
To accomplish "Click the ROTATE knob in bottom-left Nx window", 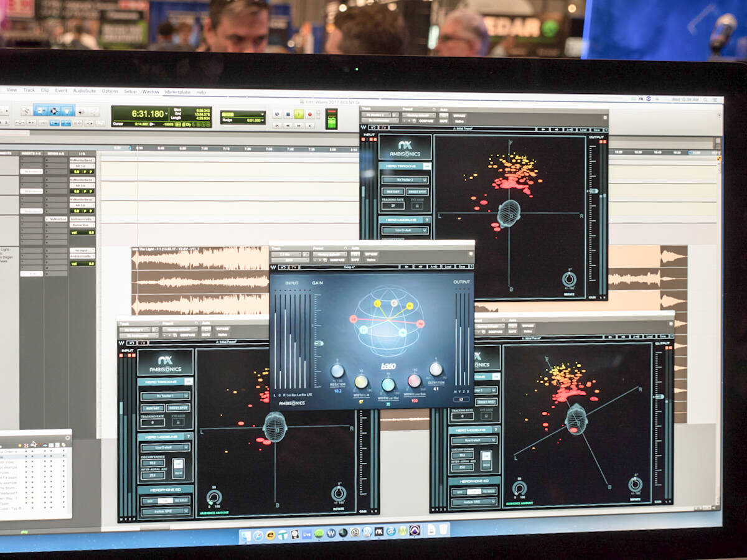I will coord(339,494).
